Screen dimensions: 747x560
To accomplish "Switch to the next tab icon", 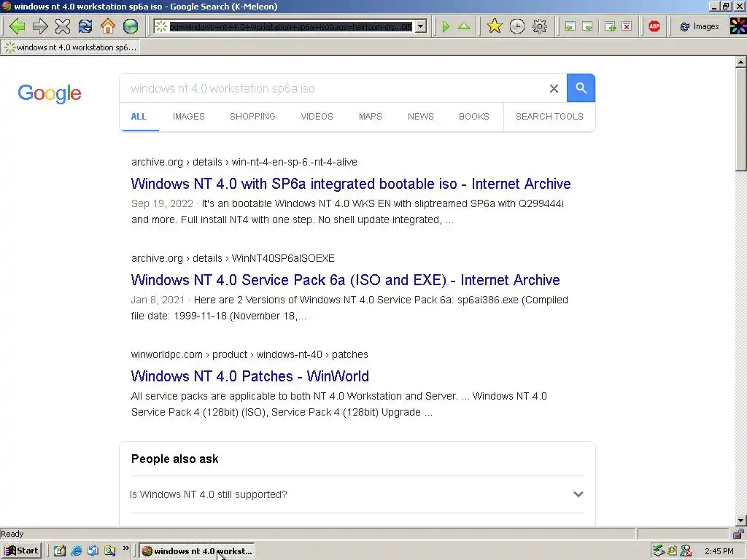I will 588,26.
